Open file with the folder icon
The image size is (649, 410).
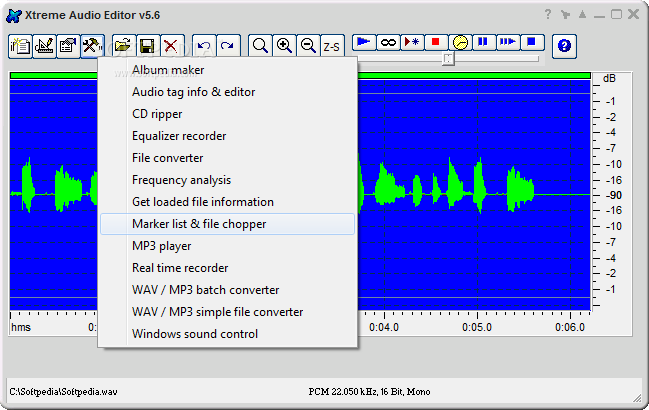(123, 46)
